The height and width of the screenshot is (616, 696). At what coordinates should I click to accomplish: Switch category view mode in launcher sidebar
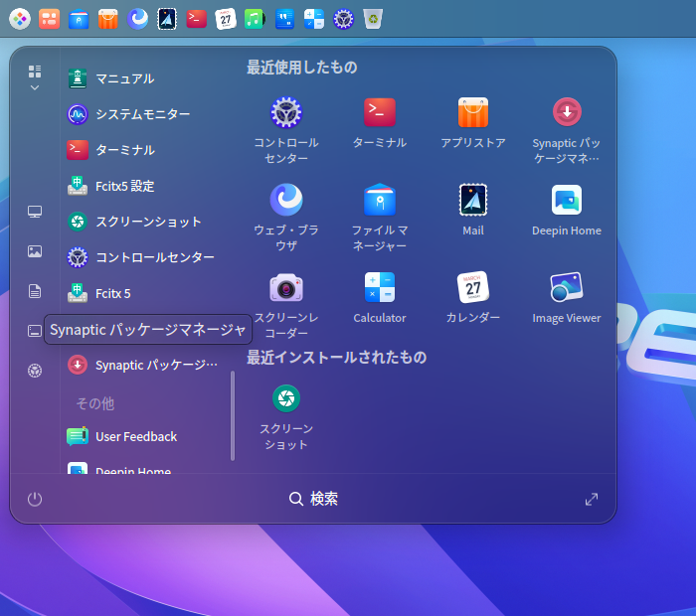35,77
